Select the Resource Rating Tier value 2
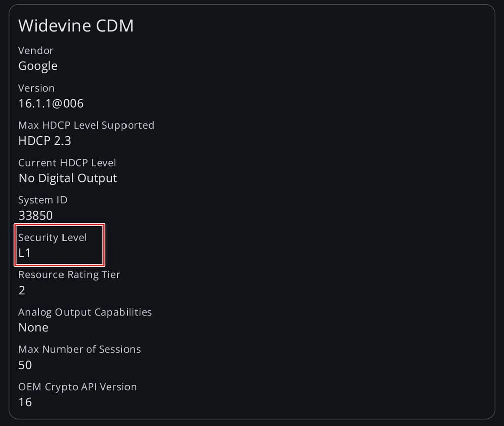Screen dimensions: 504x426 [x=22, y=290]
